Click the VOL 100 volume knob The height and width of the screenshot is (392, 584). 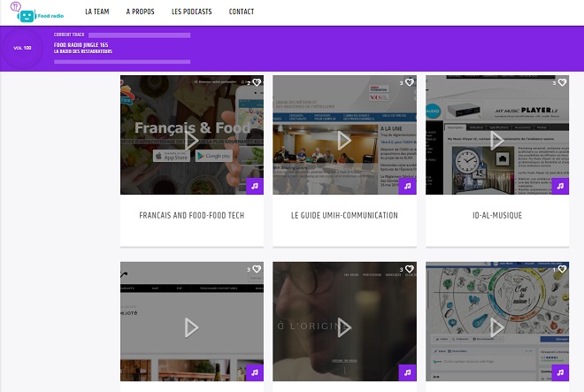coord(22,48)
